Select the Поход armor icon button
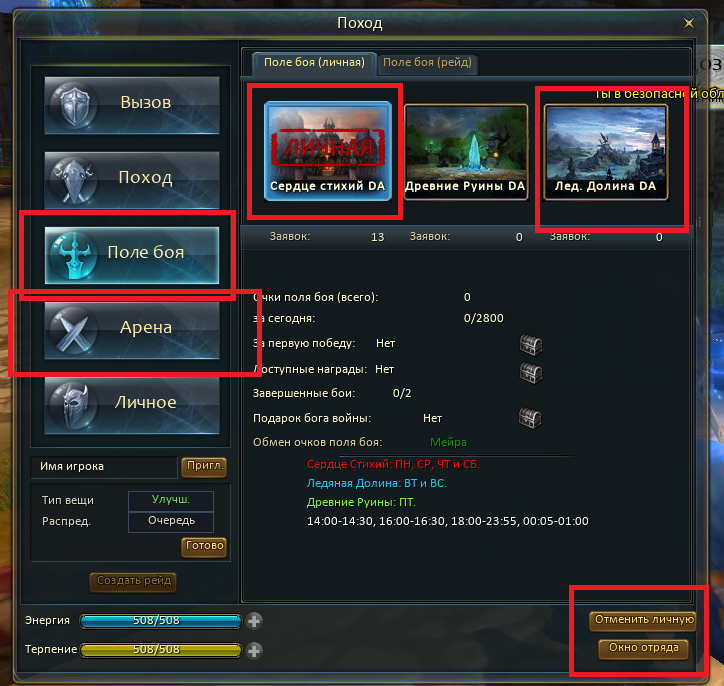724x686 pixels. (132, 181)
